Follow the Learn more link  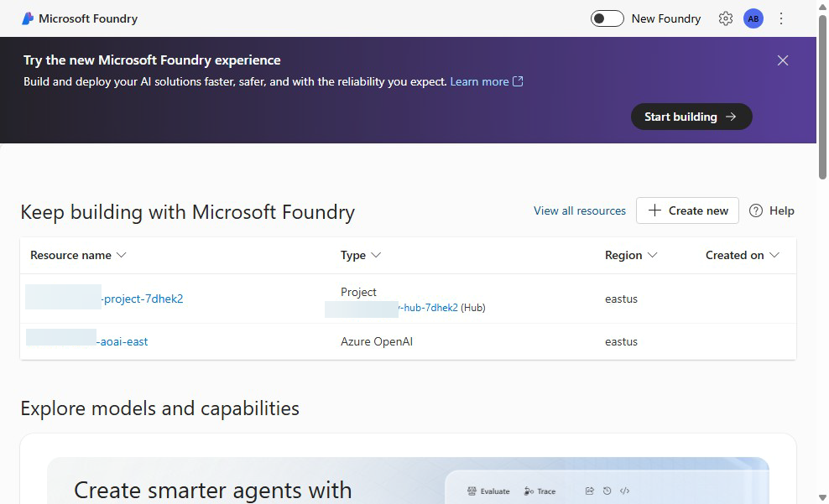pyautogui.click(x=479, y=81)
